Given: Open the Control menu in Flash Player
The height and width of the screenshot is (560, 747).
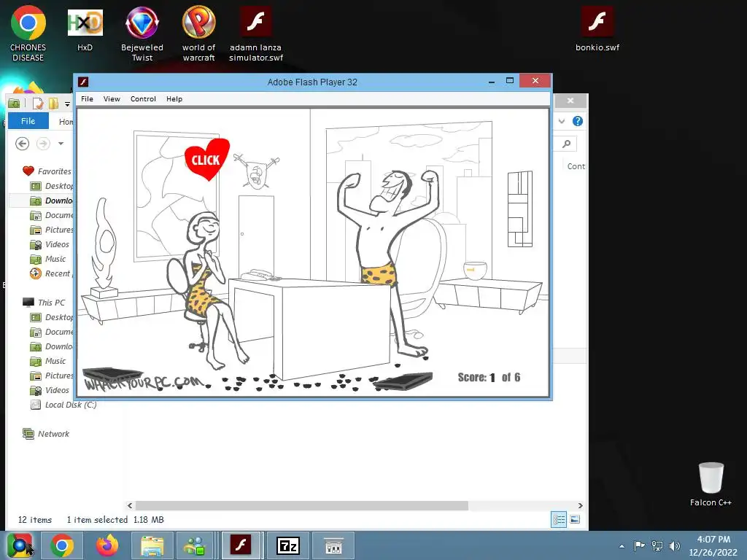Looking at the screenshot, I should [143, 98].
